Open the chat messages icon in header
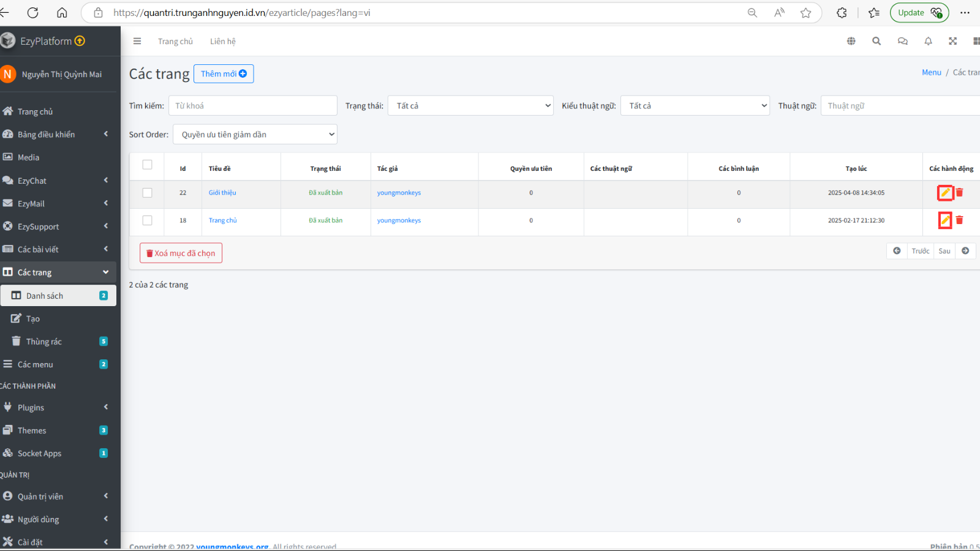The height and width of the screenshot is (551, 980). [x=902, y=41]
